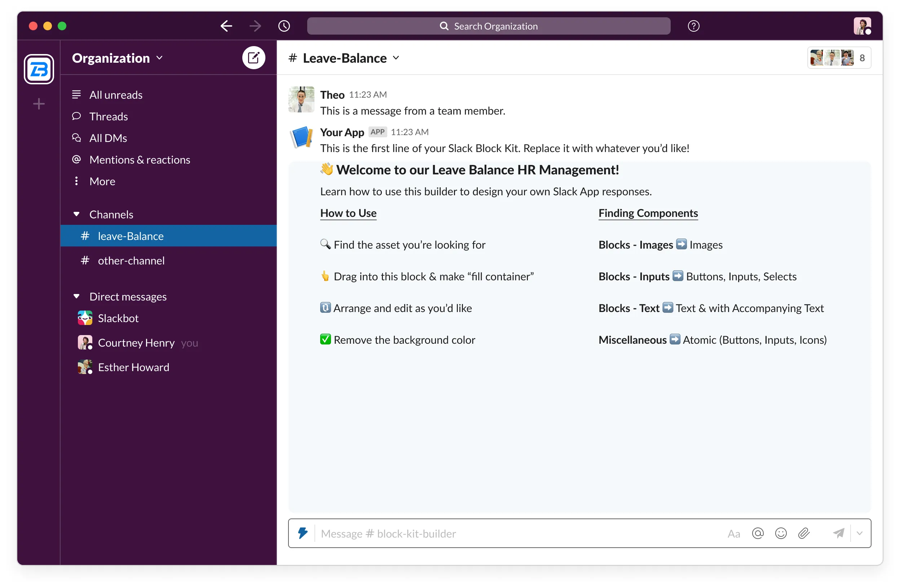Click the emoji picker smiley icon
The height and width of the screenshot is (588, 900).
pyautogui.click(x=782, y=532)
